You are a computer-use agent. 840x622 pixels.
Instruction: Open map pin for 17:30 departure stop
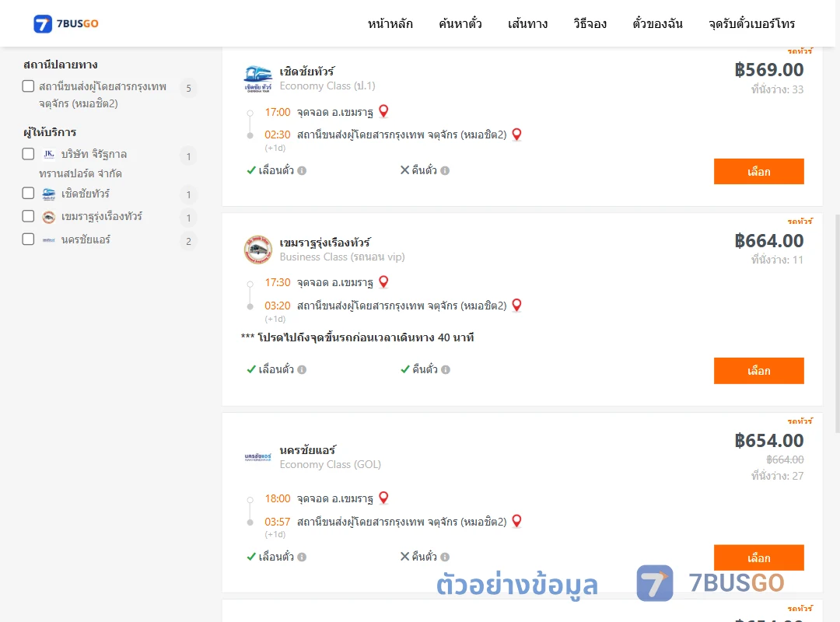[383, 281]
